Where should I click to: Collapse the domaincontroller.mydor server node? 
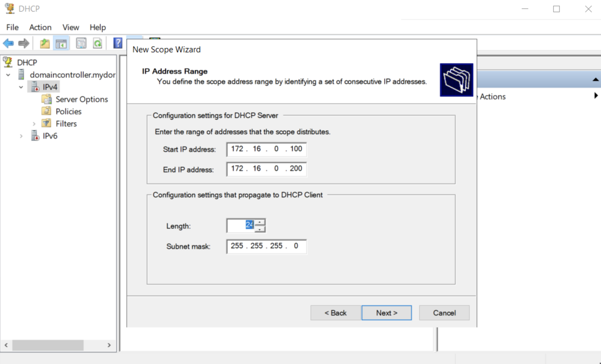pos(8,75)
